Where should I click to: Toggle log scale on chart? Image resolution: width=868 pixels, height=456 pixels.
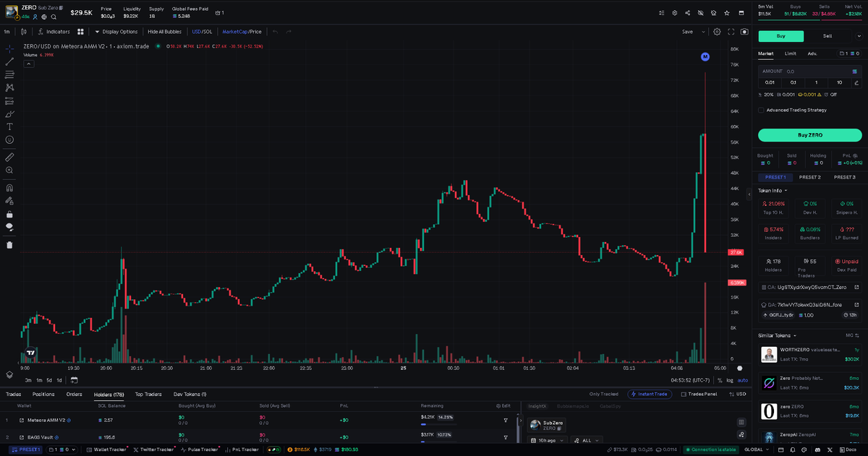pos(729,379)
